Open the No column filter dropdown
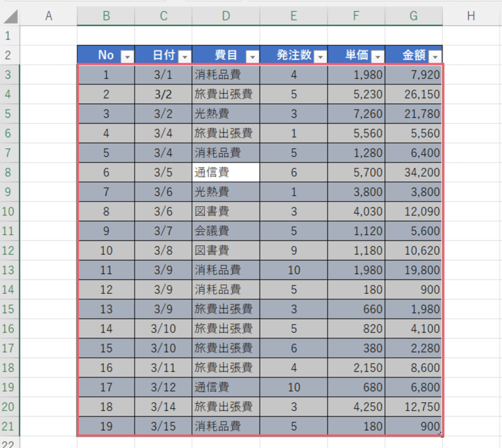502x448 pixels. [127, 57]
